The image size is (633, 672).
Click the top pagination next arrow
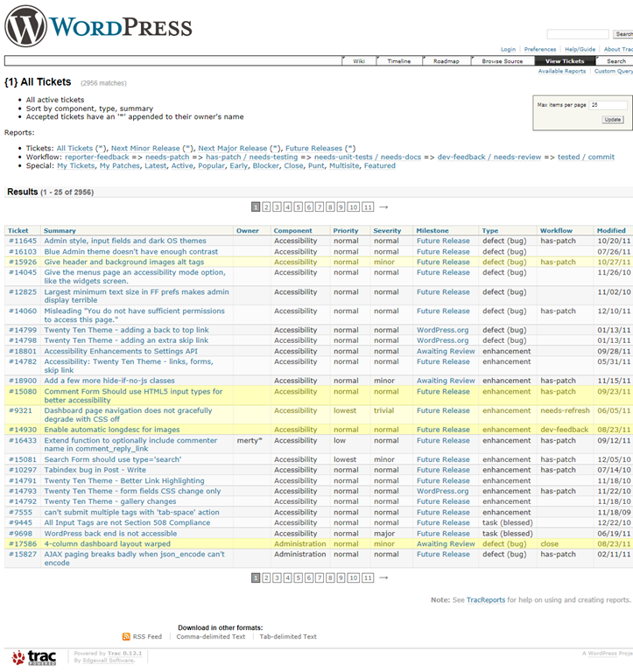point(383,207)
